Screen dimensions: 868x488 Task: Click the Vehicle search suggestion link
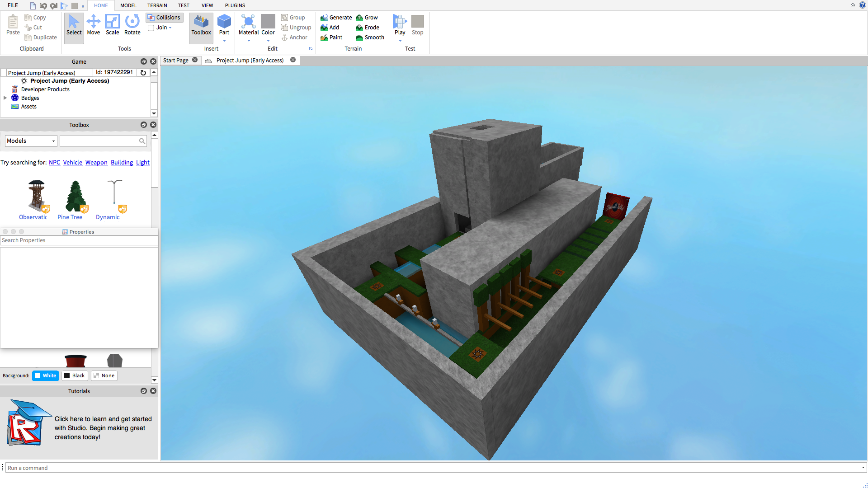(72, 163)
